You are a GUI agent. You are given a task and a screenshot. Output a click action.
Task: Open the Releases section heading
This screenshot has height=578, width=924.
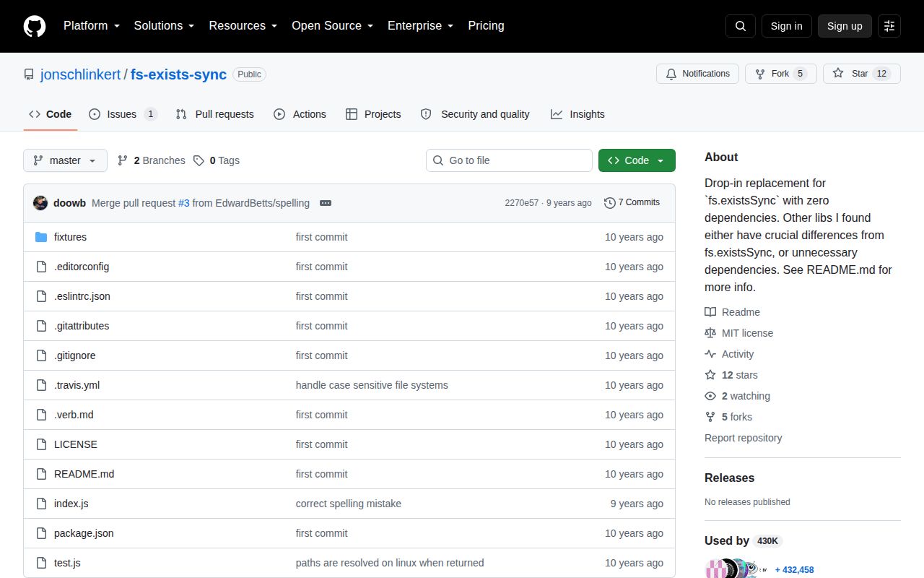click(729, 478)
